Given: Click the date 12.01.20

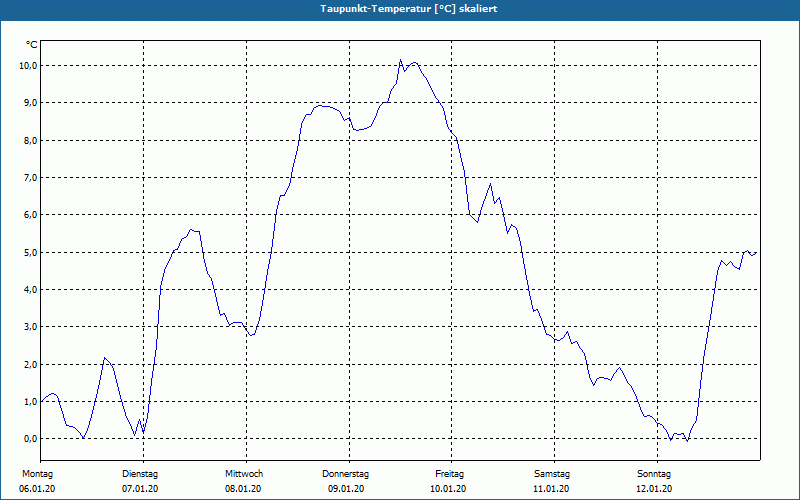Looking at the screenshot, I should tap(654, 489).
